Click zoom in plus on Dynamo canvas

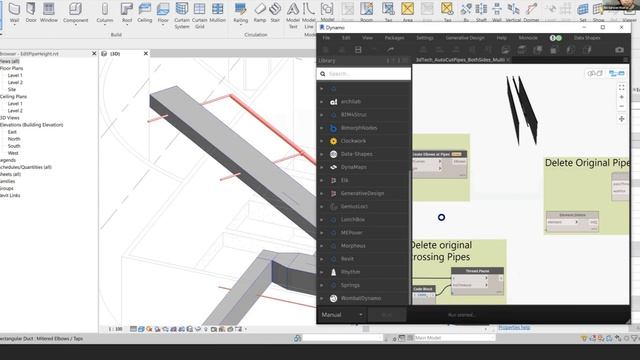tap(621, 97)
